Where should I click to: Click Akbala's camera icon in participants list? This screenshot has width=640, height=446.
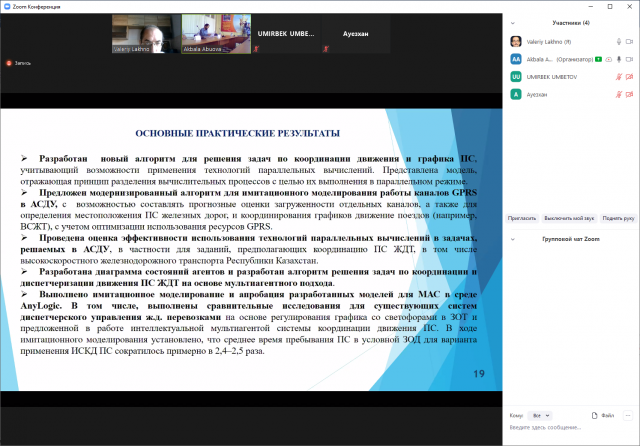629,59
